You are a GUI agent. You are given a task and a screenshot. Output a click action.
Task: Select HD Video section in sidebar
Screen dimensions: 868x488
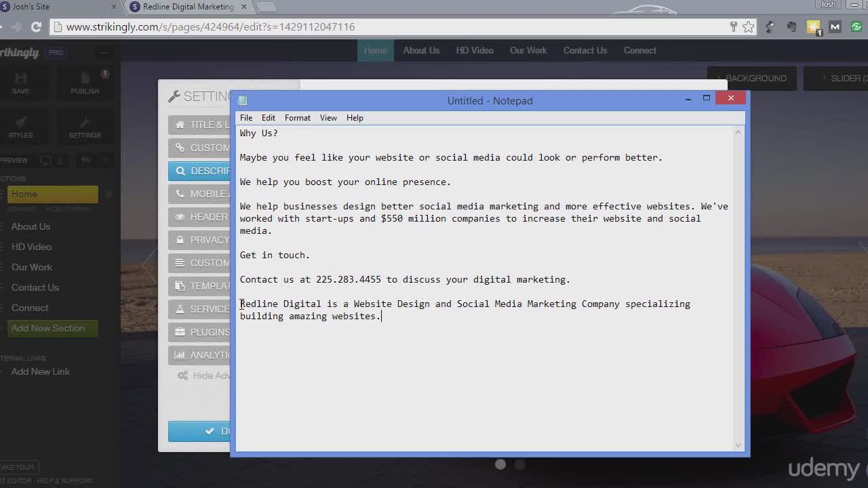(31, 247)
